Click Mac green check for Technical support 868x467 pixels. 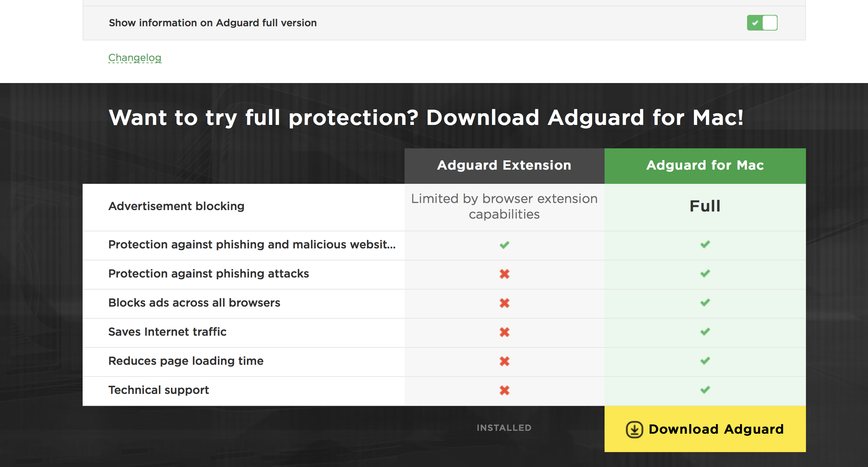705,390
